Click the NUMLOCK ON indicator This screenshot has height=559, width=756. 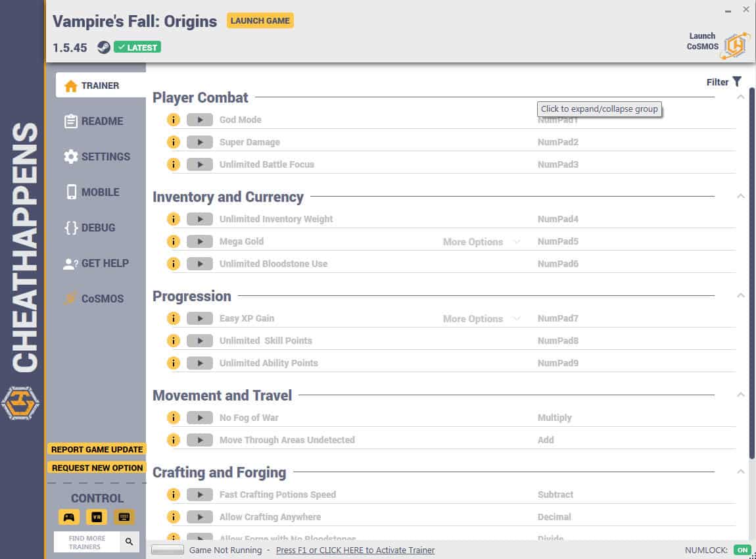pos(742,550)
